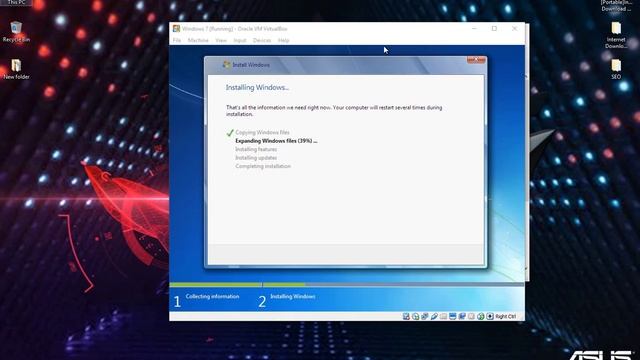
Task: Click the keyboard capture status icon
Action: (x=490, y=316)
